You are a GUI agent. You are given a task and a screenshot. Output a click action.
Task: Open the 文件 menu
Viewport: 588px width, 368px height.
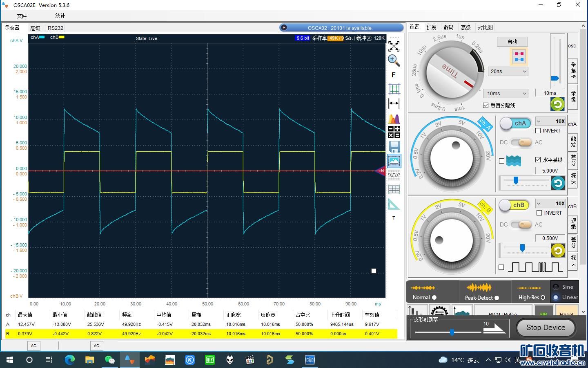click(x=22, y=16)
